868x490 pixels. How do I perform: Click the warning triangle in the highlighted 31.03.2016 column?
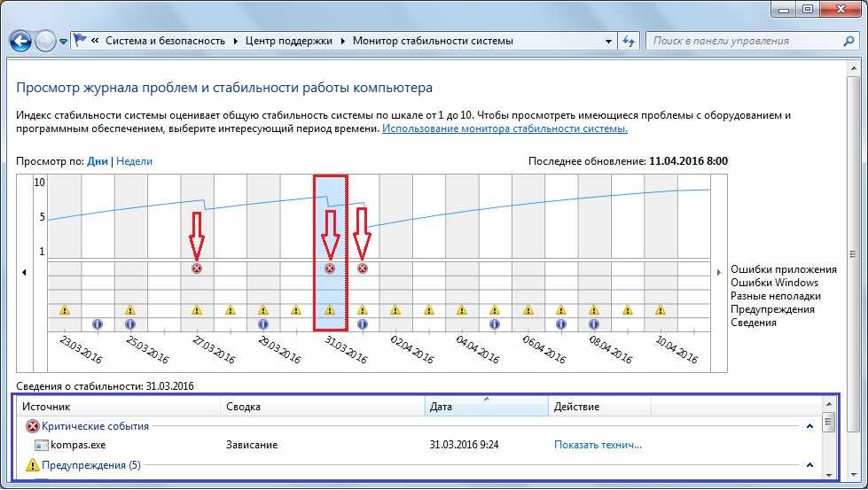click(x=330, y=310)
